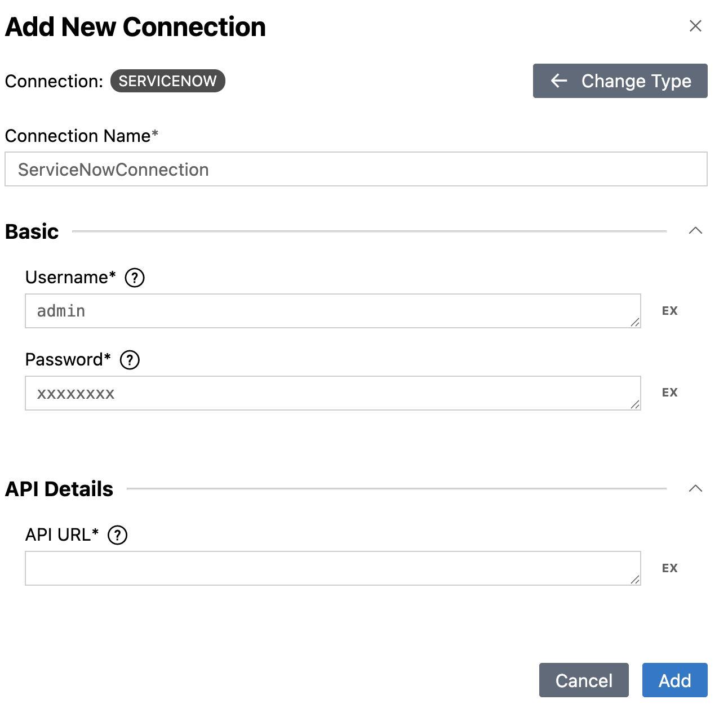Toggle expression mode for the Password input
The image size is (728, 713).
point(670,392)
